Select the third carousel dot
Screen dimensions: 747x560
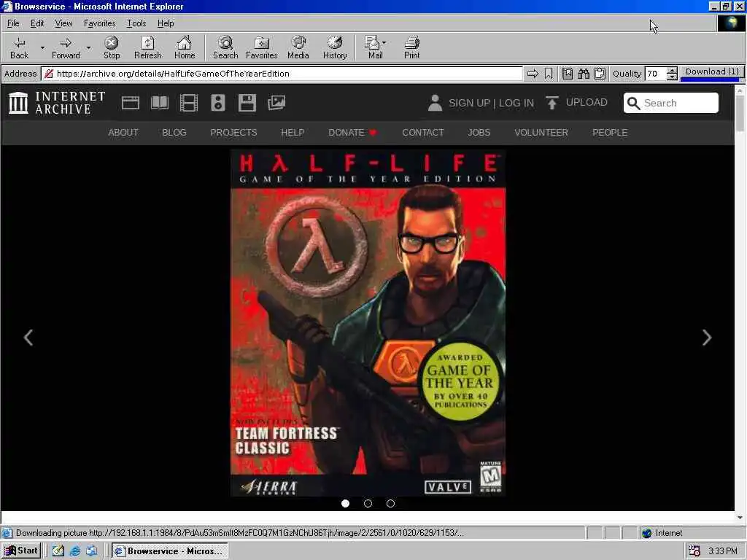(x=390, y=503)
